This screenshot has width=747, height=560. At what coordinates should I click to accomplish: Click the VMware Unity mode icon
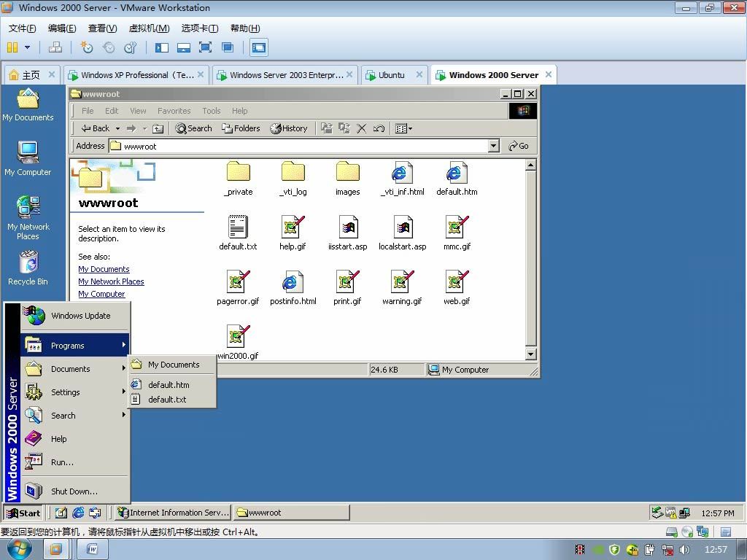228,47
